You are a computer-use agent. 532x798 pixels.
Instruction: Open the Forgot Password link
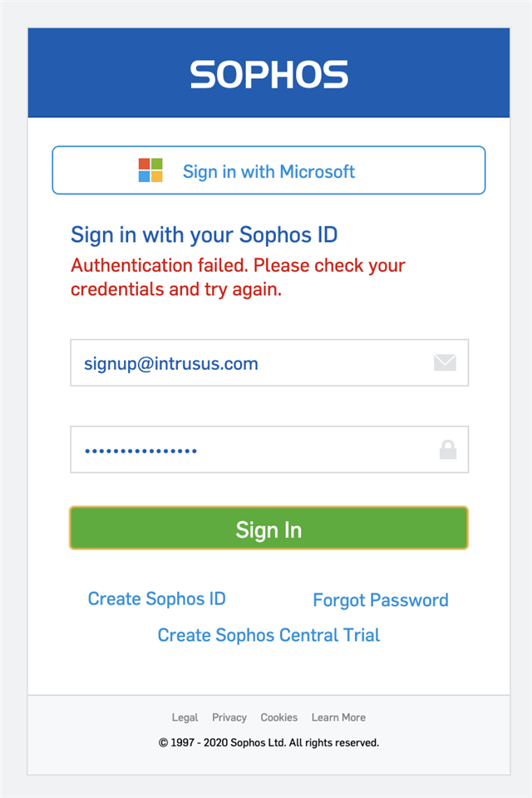(381, 600)
